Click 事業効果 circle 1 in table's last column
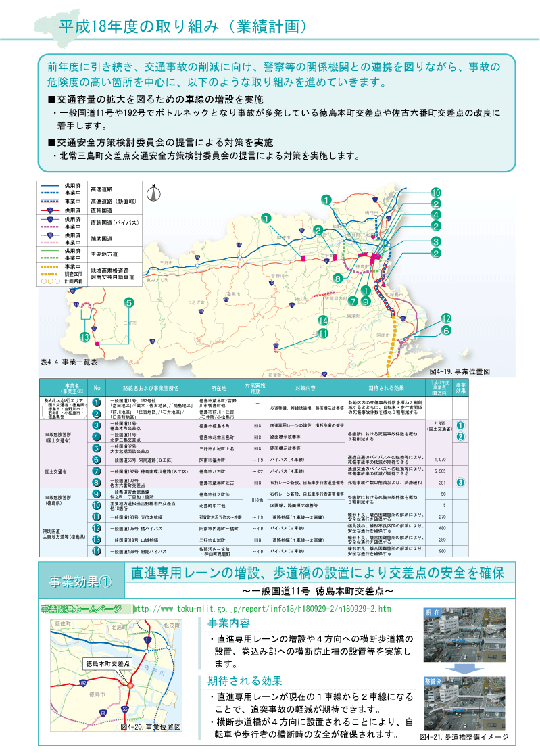This screenshot has width=540, height=756. click(460, 425)
